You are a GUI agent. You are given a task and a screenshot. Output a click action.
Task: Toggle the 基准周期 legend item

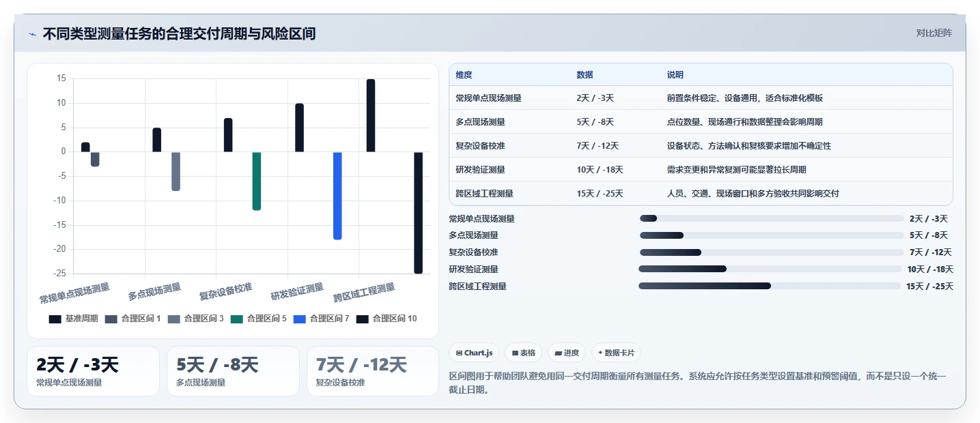pos(73,319)
